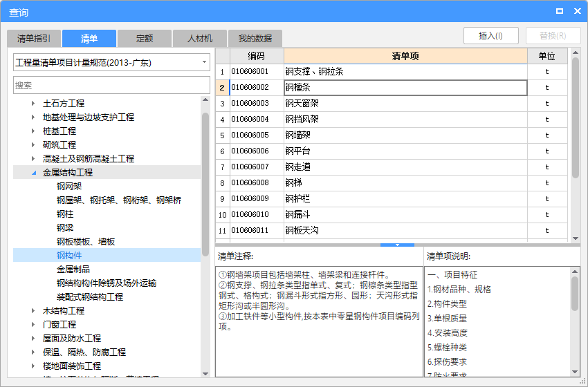Select 钢柱 in the tree
The height and width of the screenshot is (387, 588).
click(x=65, y=214)
